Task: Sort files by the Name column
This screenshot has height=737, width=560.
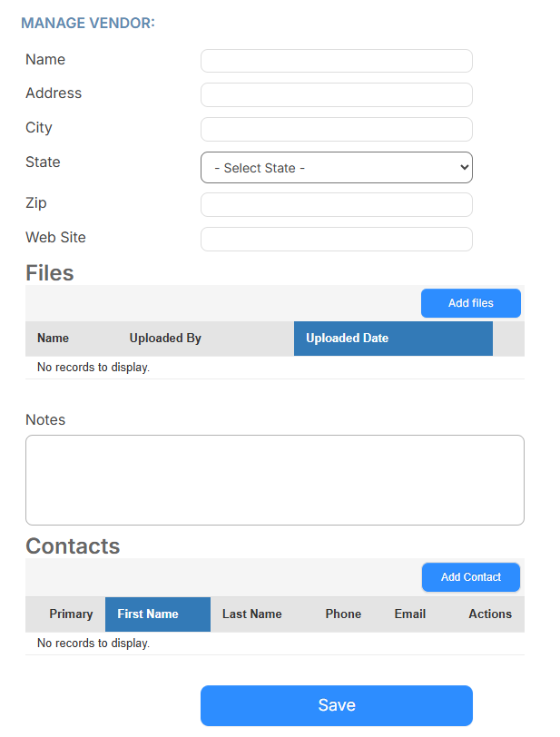Action: pos(52,338)
